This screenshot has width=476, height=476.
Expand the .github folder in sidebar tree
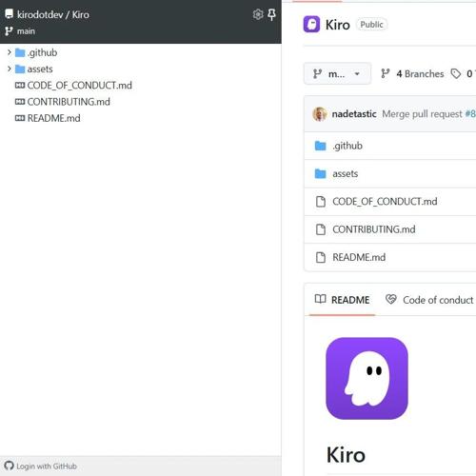[x=10, y=52]
